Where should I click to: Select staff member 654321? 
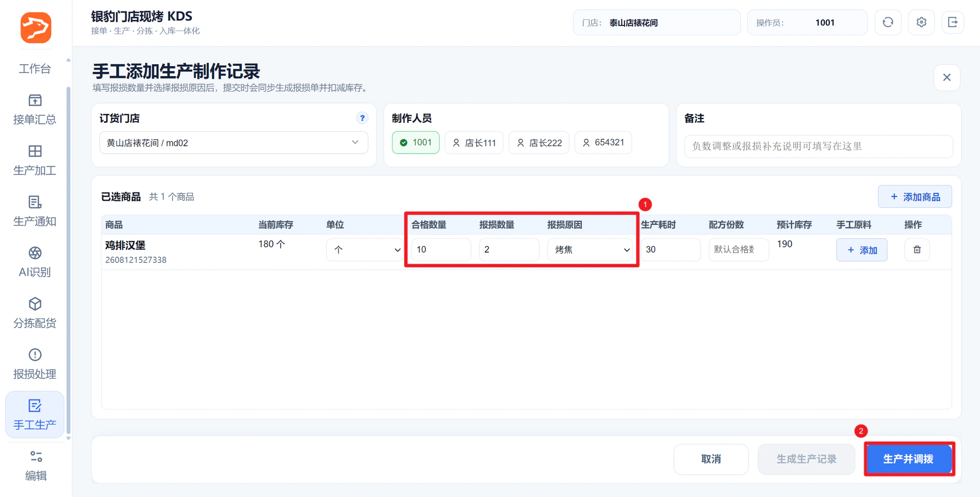click(603, 142)
